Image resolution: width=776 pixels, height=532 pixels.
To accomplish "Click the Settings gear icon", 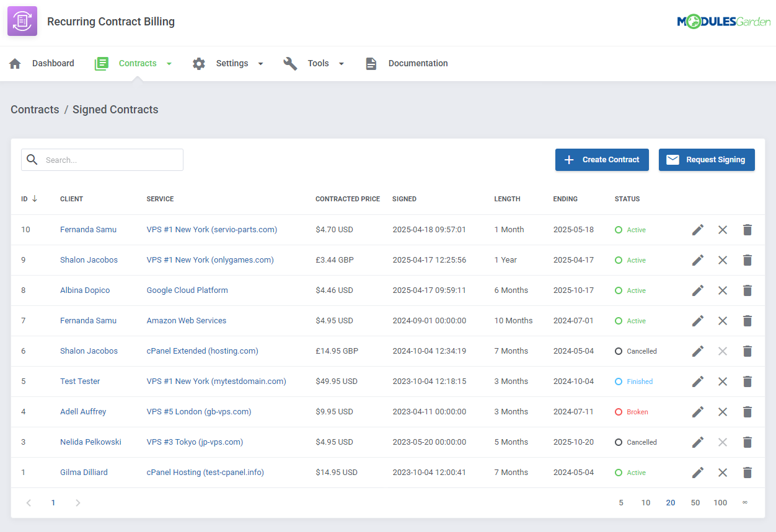I will point(198,63).
